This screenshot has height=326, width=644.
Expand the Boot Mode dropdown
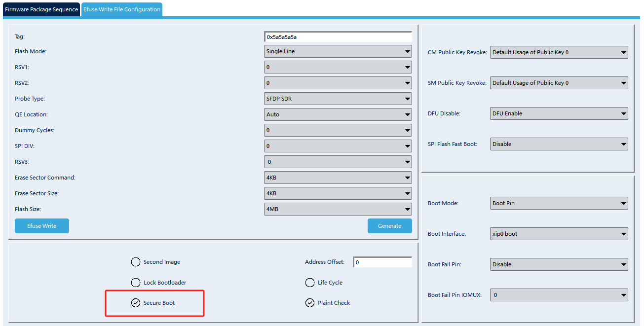(x=559, y=203)
